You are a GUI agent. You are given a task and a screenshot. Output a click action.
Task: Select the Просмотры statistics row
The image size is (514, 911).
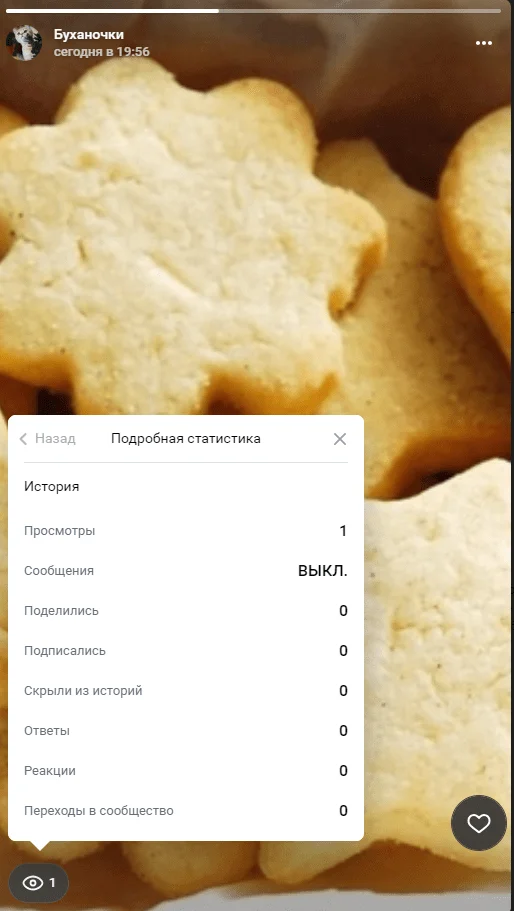point(186,531)
